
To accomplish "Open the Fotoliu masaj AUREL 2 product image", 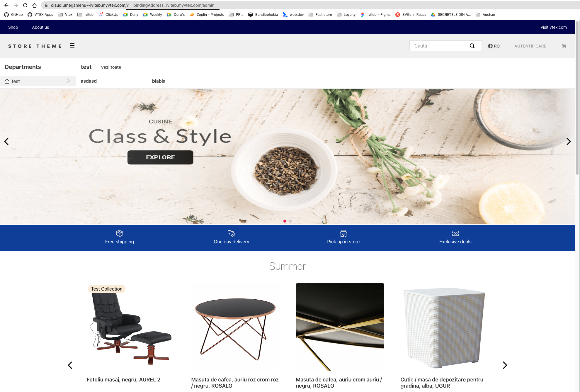I will tap(130, 327).
